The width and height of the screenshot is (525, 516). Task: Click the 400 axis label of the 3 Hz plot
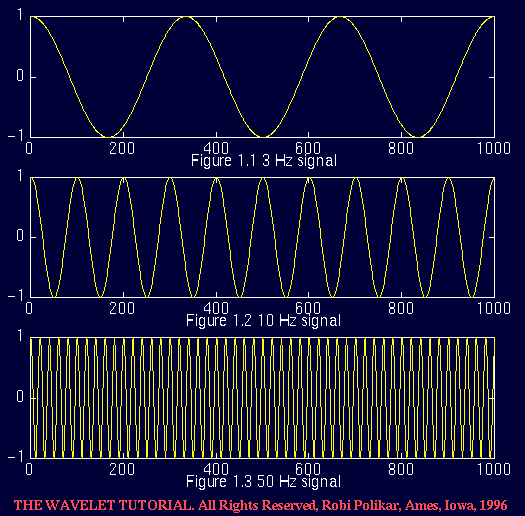[x=216, y=148]
